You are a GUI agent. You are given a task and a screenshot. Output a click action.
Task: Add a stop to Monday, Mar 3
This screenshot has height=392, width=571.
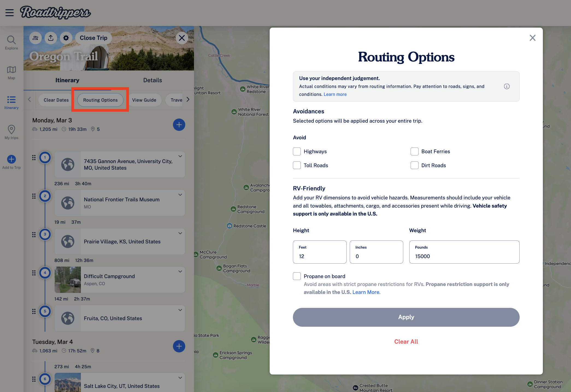pyautogui.click(x=179, y=125)
